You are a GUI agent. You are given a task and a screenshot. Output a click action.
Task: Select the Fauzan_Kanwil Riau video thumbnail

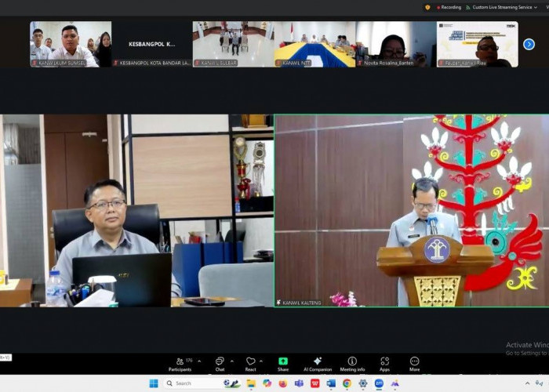click(478, 44)
